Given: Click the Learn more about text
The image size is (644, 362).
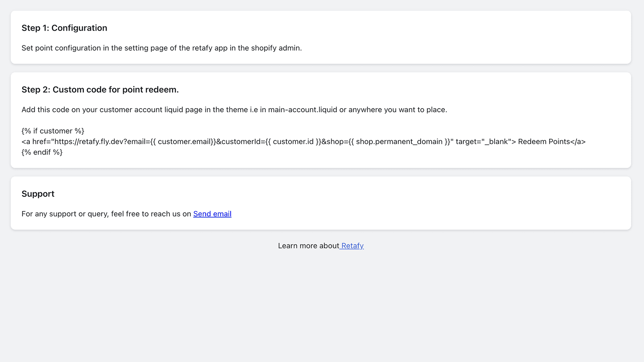Looking at the screenshot, I should coord(308,245).
